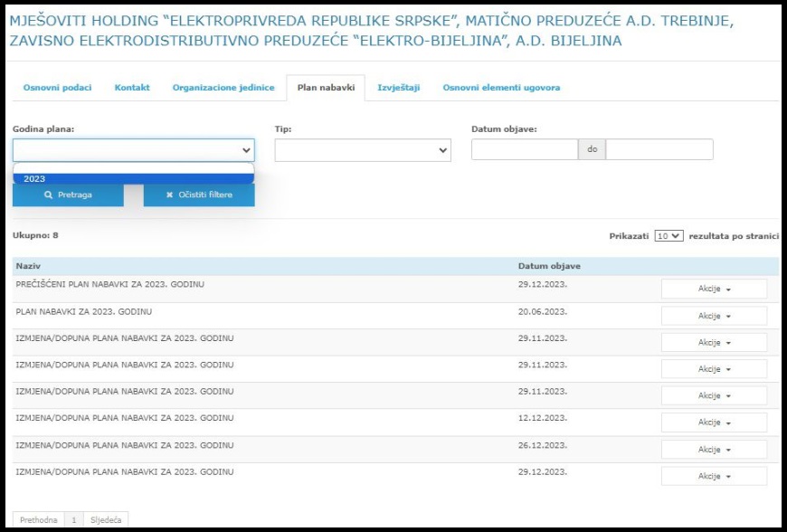The width and height of the screenshot is (787, 532).
Task: Go to Sljedeća page
Action: (106, 520)
